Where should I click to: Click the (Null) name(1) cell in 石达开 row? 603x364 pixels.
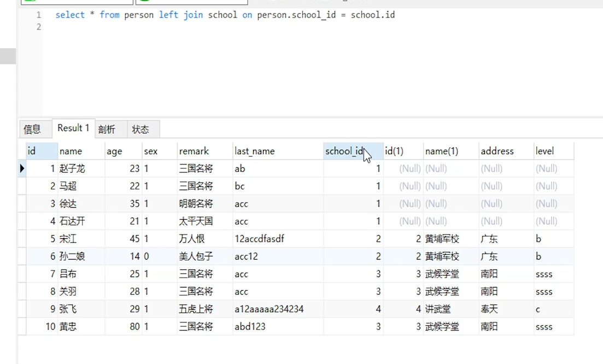click(451, 221)
